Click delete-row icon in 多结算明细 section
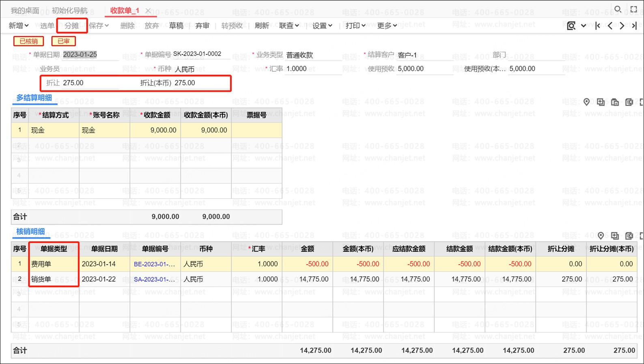The width and height of the screenshot is (644, 364). pos(629,102)
